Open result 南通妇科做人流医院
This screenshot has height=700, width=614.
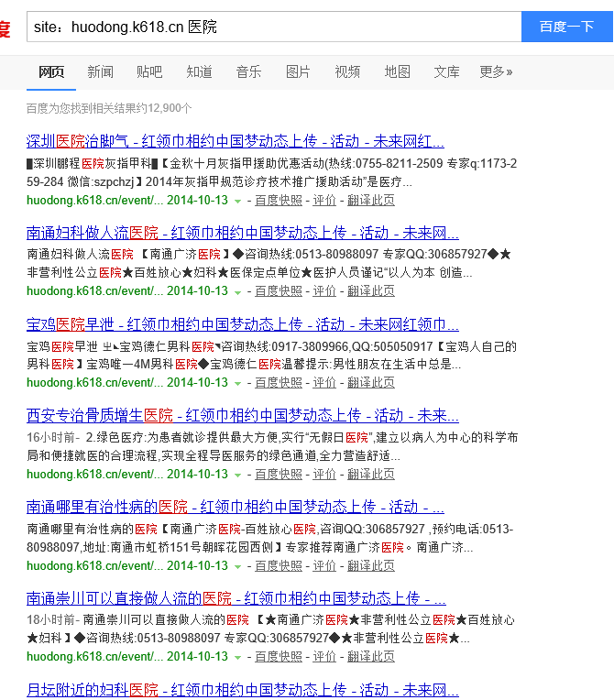click(243, 233)
